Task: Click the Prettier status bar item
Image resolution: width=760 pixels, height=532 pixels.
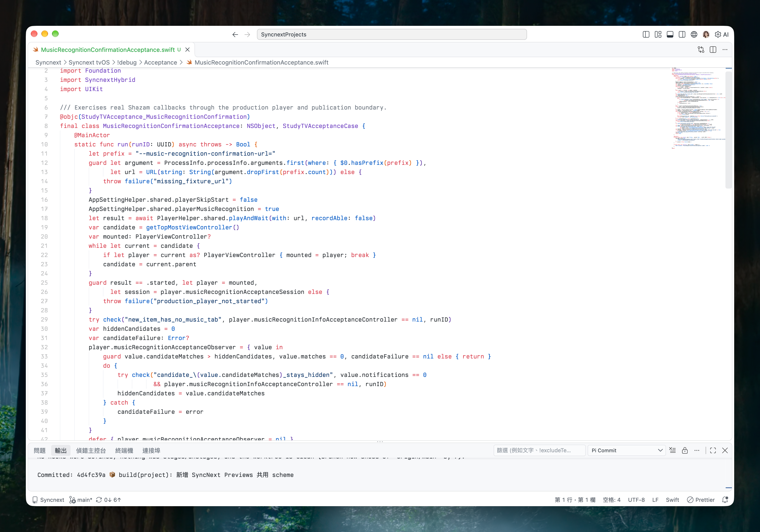Action: (701, 500)
